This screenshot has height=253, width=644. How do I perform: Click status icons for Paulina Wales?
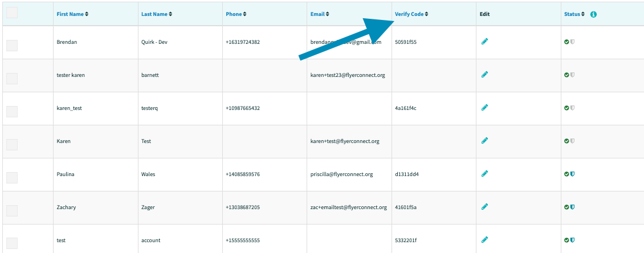coord(569,174)
